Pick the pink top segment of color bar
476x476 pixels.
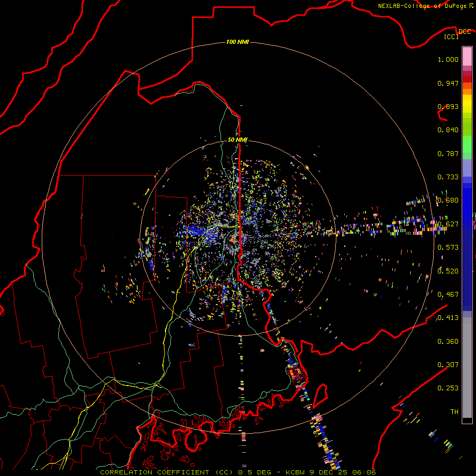click(x=467, y=56)
